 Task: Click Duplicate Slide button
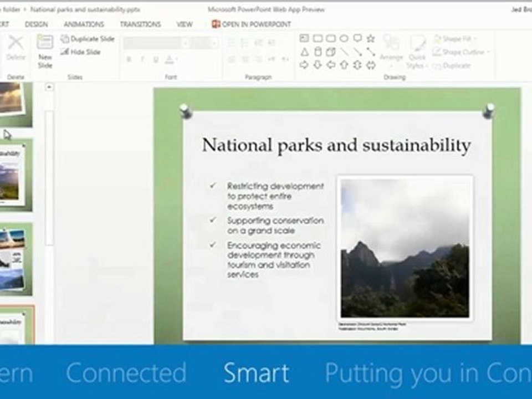click(x=88, y=39)
